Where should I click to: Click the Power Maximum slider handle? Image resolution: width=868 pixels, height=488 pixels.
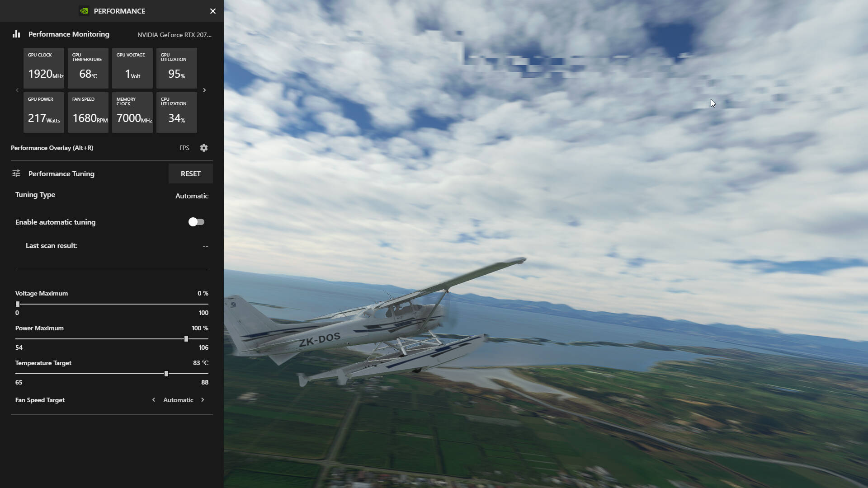(186, 339)
